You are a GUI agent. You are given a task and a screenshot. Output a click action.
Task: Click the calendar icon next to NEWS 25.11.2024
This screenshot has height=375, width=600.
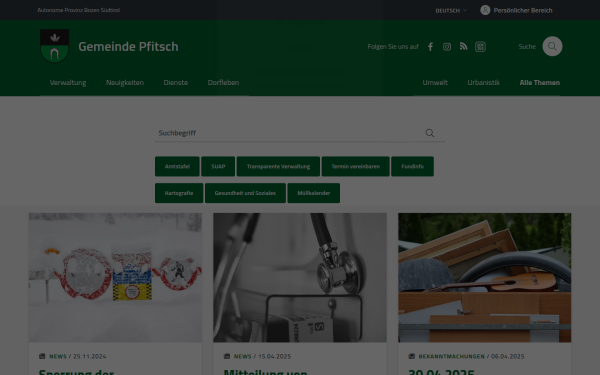click(42, 356)
